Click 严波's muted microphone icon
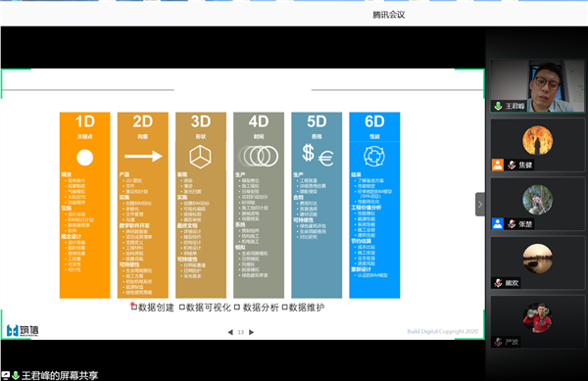 498,342
